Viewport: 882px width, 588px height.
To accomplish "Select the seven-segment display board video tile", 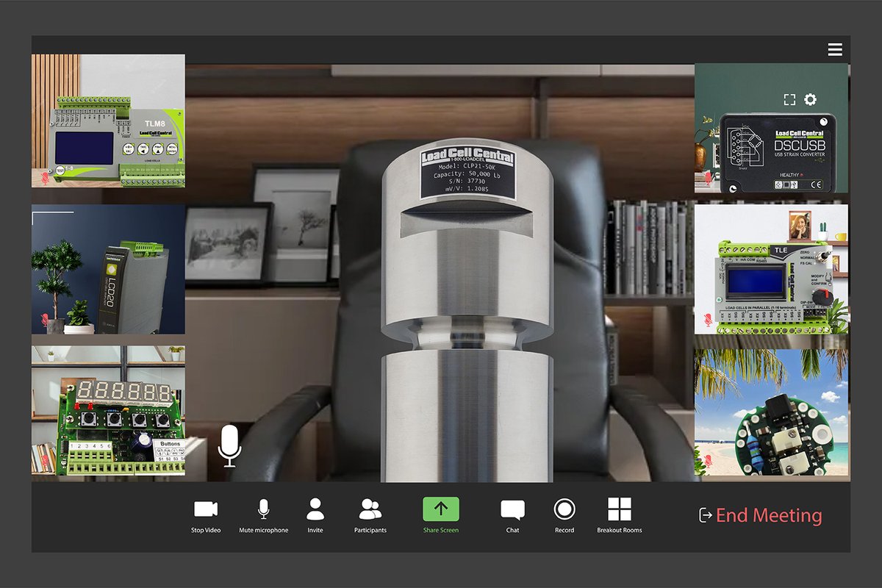I will click(x=108, y=411).
